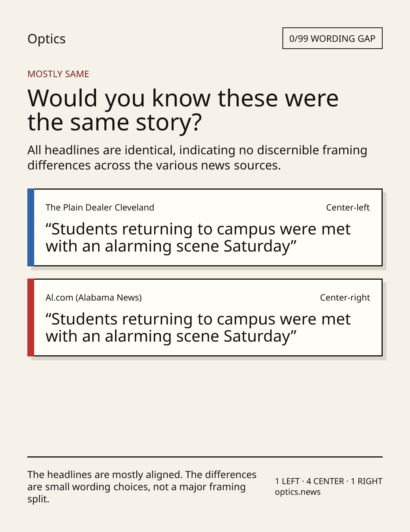Click the Center-right bias label
This screenshot has width=410, height=532.
345,298
